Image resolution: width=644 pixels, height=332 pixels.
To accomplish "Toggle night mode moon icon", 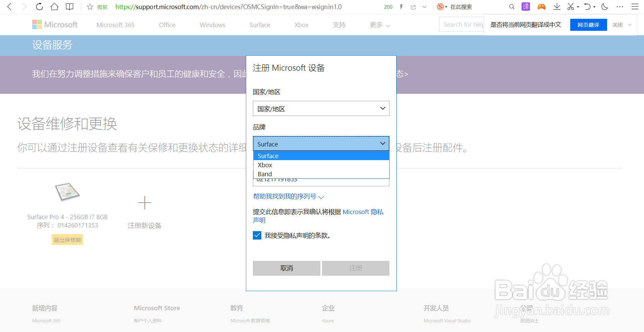I will 605,7.
